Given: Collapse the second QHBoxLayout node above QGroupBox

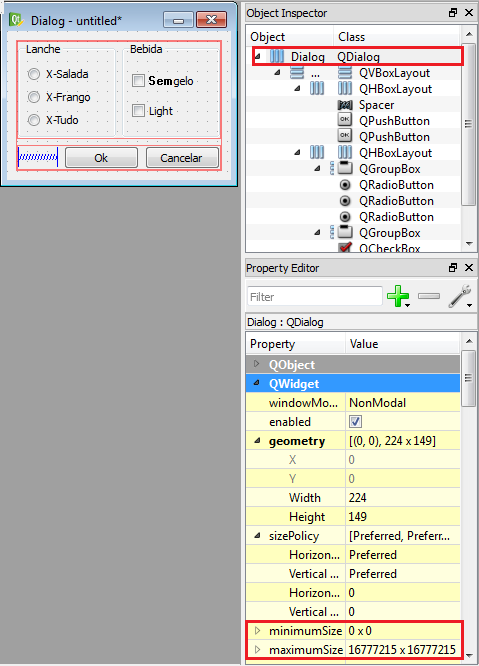Looking at the screenshot, I should click(298, 152).
